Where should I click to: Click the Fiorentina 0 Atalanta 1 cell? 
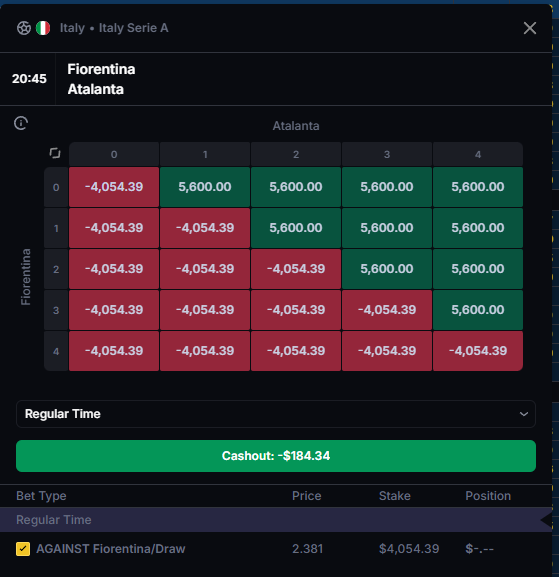(x=205, y=187)
